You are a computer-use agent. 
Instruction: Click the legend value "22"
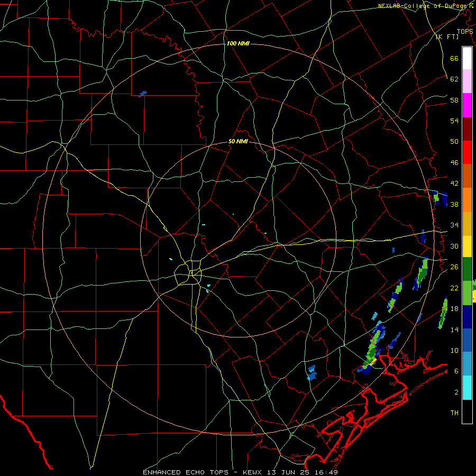pos(454,288)
